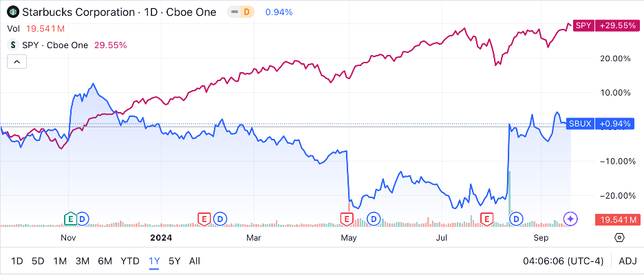Viewport: 644px width, 275px height.
Task: Click the dividend marker near November
Action: click(x=83, y=219)
